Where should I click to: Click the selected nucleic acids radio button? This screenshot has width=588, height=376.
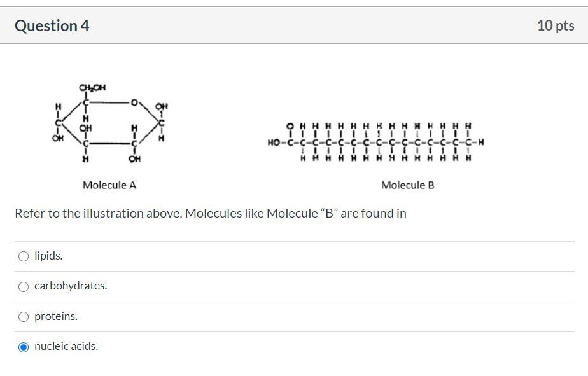[x=24, y=347]
